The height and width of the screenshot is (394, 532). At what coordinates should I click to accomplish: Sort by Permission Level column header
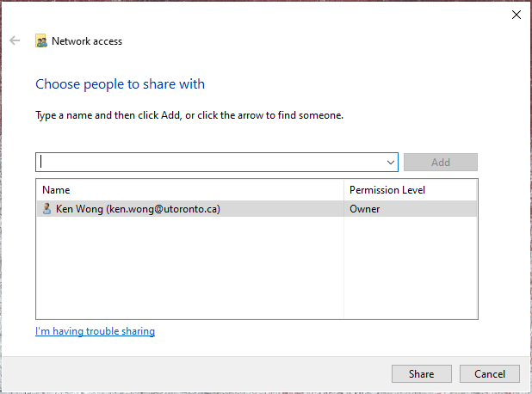pos(411,190)
